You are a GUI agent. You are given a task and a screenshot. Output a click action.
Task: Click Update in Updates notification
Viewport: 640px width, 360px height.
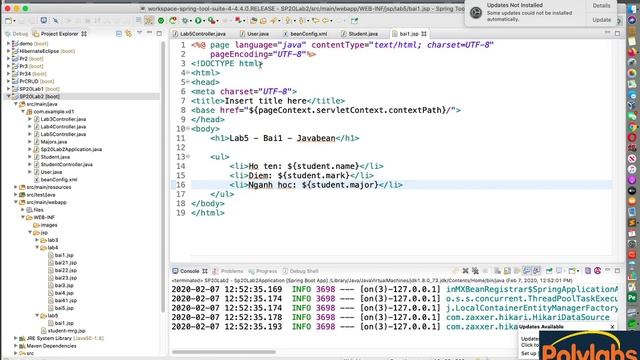pos(602,20)
